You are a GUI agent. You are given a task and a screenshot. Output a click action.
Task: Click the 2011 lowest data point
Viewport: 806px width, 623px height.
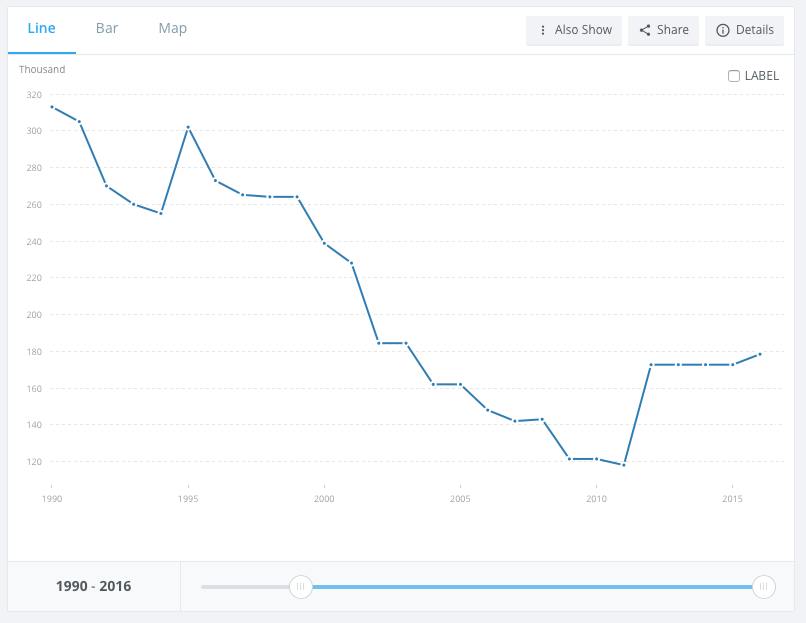click(624, 465)
